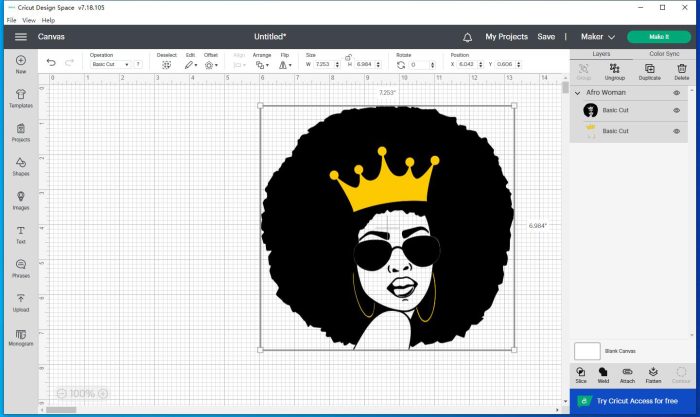Image resolution: width=700 pixels, height=417 pixels.
Task: Open the Edit dropdown
Action: point(191,65)
